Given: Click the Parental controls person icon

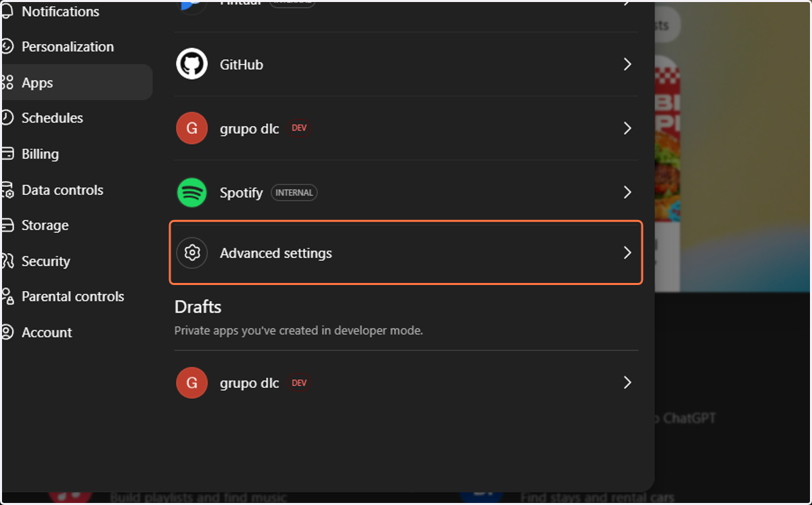Looking at the screenshot, I should [7, 297].
